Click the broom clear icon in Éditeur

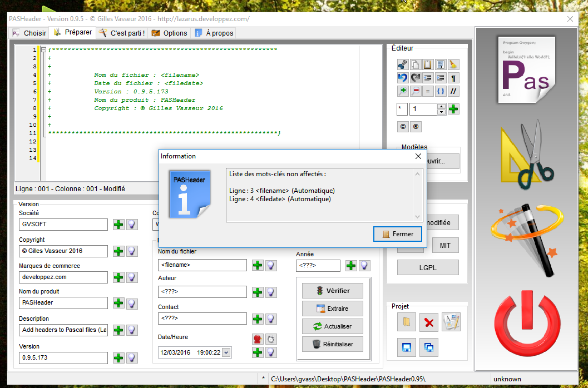click(x=453, y=64)
